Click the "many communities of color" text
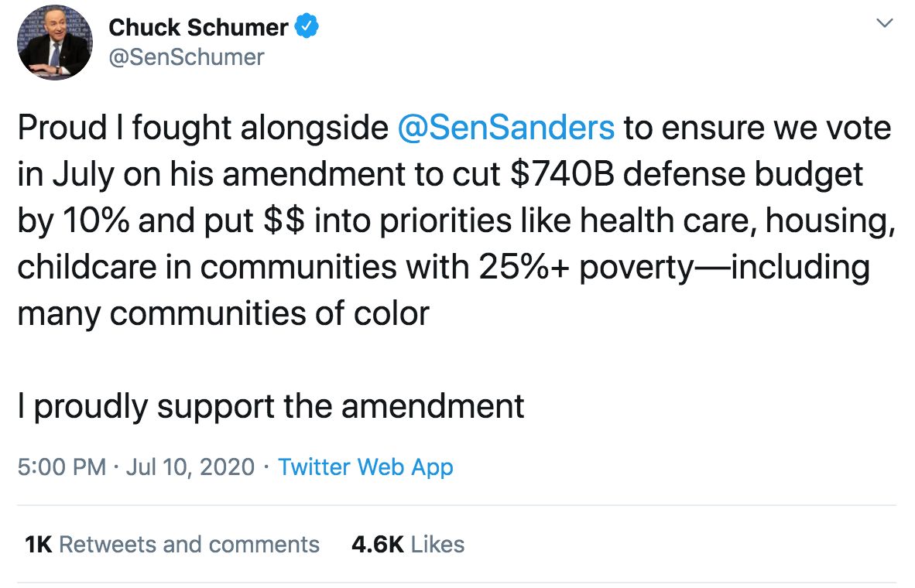 pyautogui.click(x=223, y=314)
